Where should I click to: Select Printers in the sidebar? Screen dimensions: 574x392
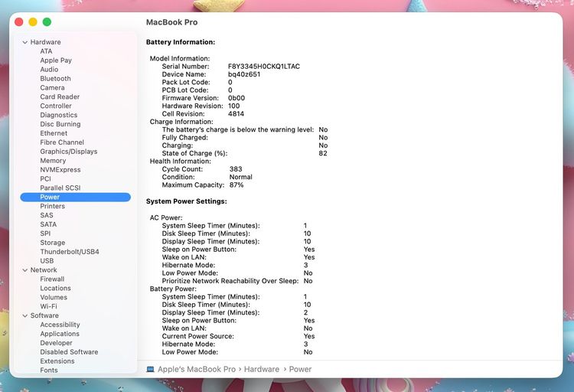pos(52,206)
